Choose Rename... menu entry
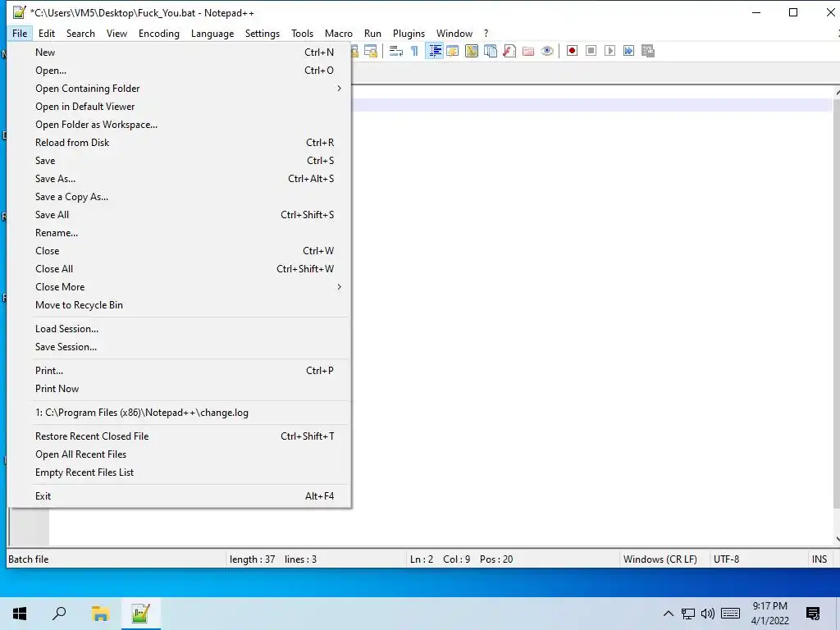The width and height of the screenshot is (840, 630). tap(180, 233)
